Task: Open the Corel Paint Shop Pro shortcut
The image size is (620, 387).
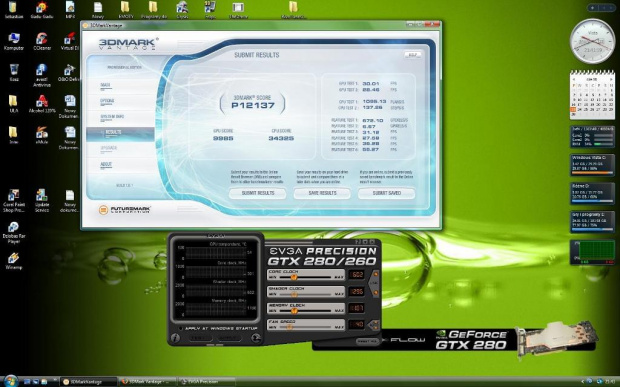Action: (x=14, y=201)
